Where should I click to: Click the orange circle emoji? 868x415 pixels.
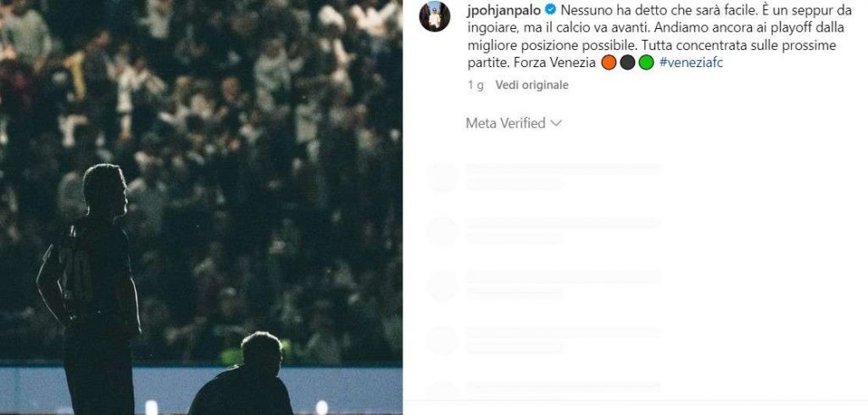coord(609,63)
